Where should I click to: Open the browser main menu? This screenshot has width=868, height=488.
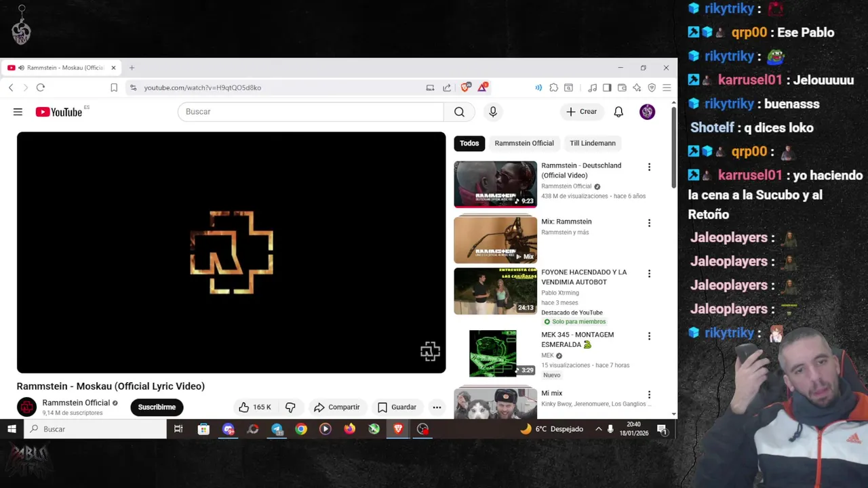(x=667, y=87)
